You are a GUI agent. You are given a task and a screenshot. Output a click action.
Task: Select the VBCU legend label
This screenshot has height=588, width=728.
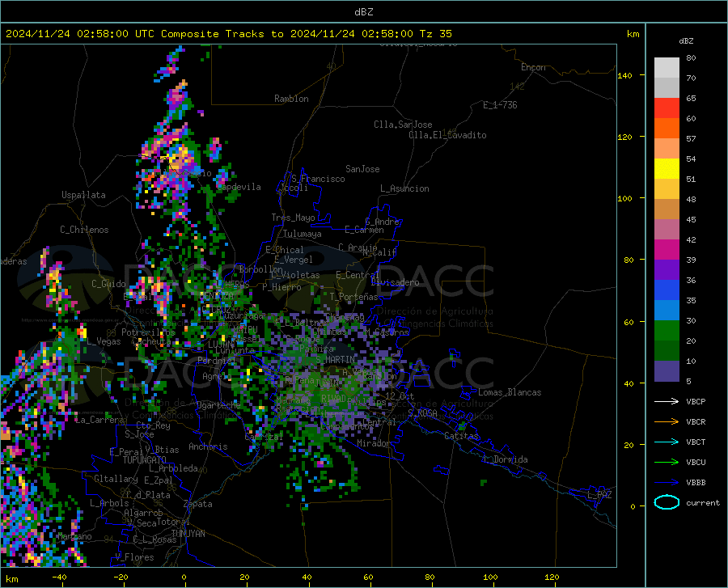click(x=696, y=463)
